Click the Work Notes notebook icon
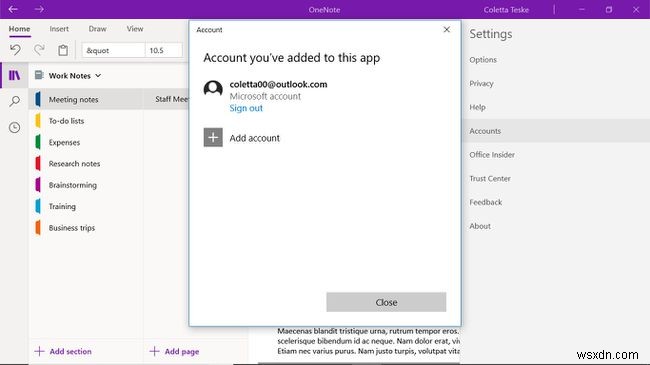 click(39, 75)
